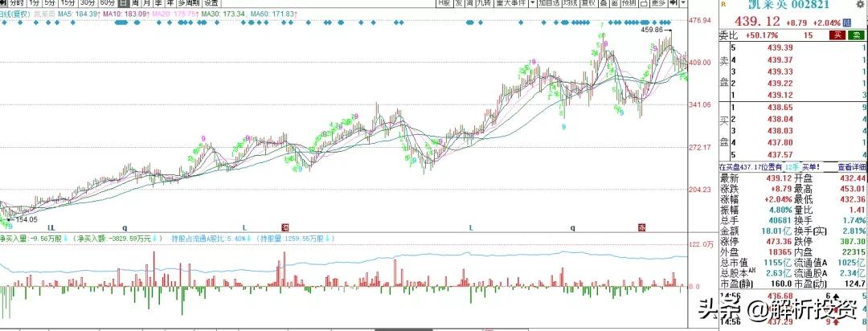
Task: Switch to the 周 weekly period
Action: coord(136,2)
